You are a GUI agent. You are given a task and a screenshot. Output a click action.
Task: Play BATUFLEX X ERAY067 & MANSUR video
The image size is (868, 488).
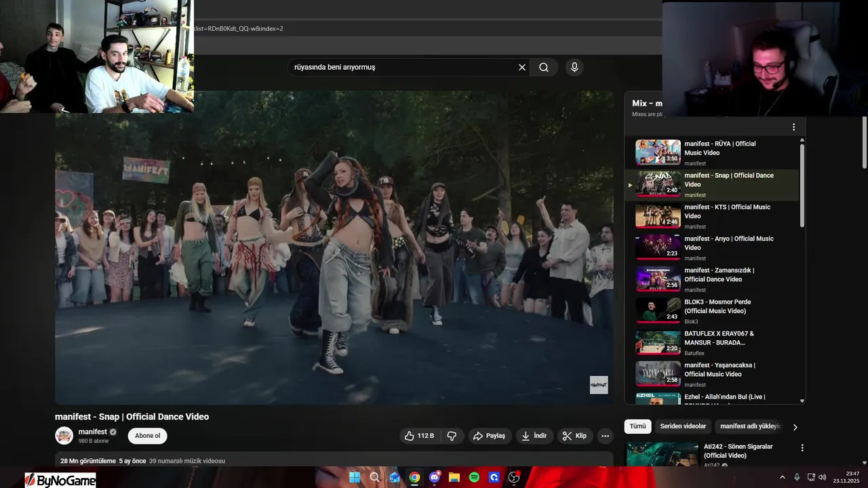coord(712,343)
